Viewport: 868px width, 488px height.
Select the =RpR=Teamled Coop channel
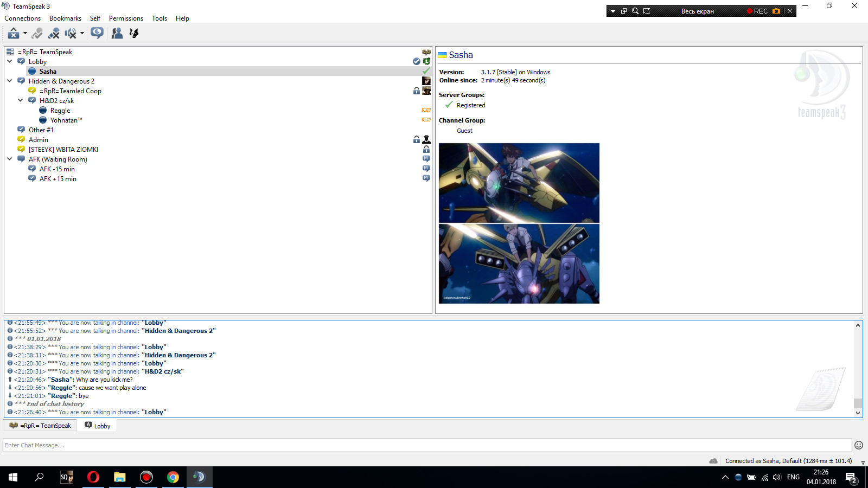71,91
